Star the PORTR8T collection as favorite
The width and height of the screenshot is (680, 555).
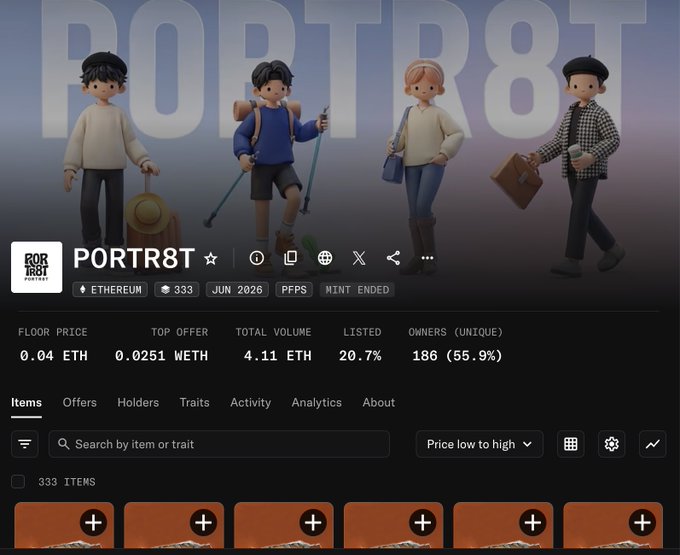click(211, 258)
